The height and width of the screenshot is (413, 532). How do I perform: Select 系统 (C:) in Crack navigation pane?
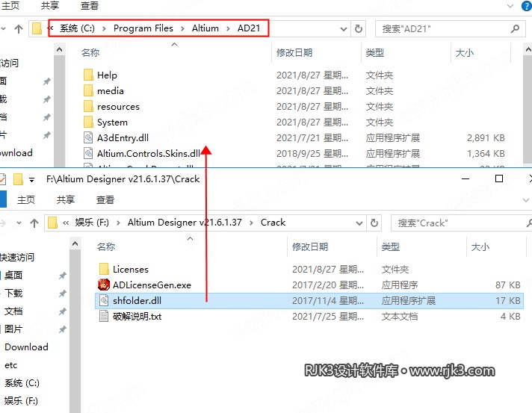click(22, 383)
